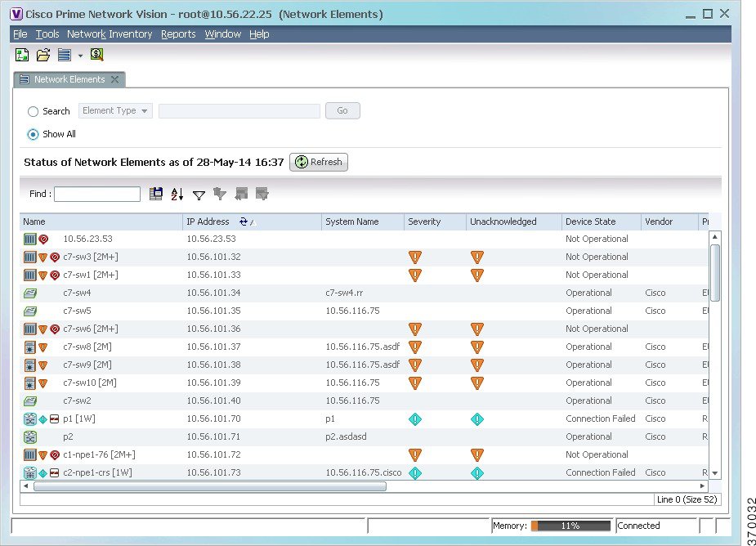Viewport: 756px width, 546px height.
Task: Click the Clear Filter icon
Action: tap(220, 194)
